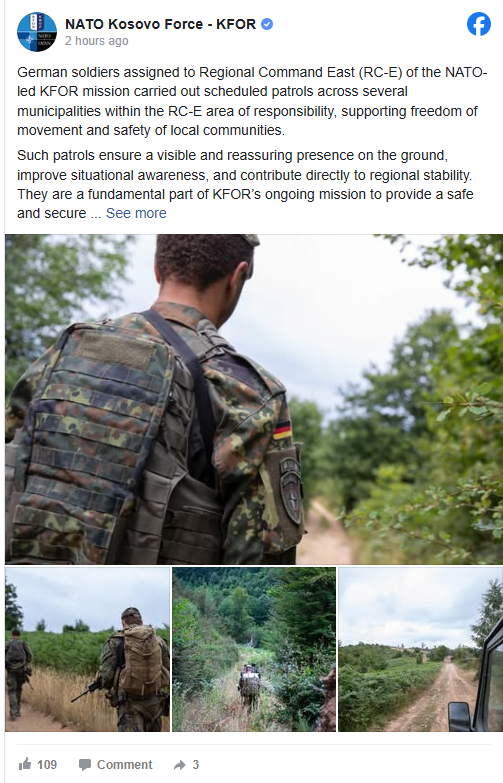Viewport: 503px width, 783px height.
Task: Click the German flag patch in photo
Action: (282, 429)
